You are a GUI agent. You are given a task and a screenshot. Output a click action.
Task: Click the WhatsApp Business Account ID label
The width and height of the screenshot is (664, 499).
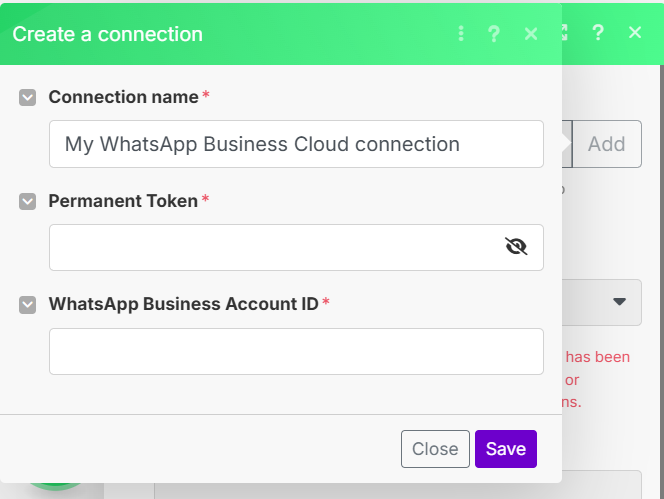pyautogui.click(x=183, y=304)
